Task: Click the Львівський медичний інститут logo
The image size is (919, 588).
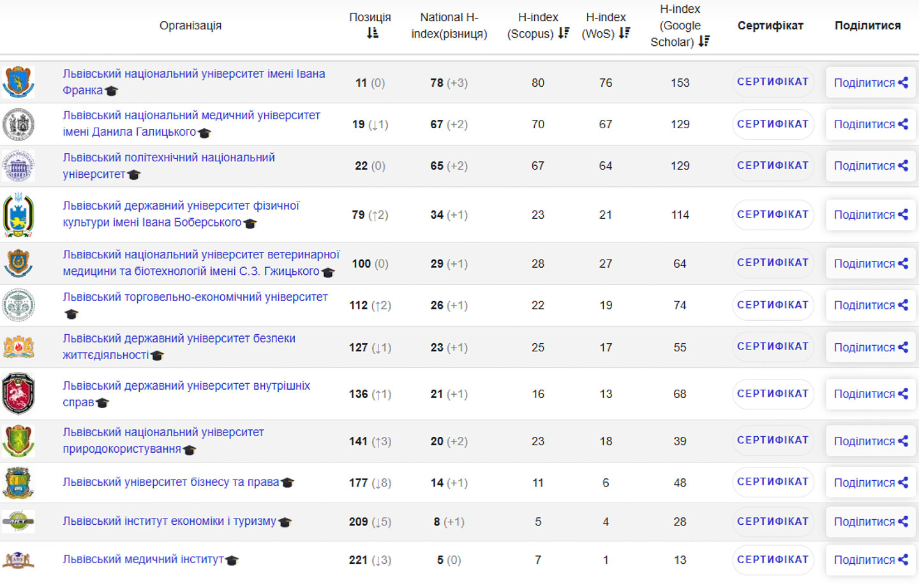Action: click(19, 560)
